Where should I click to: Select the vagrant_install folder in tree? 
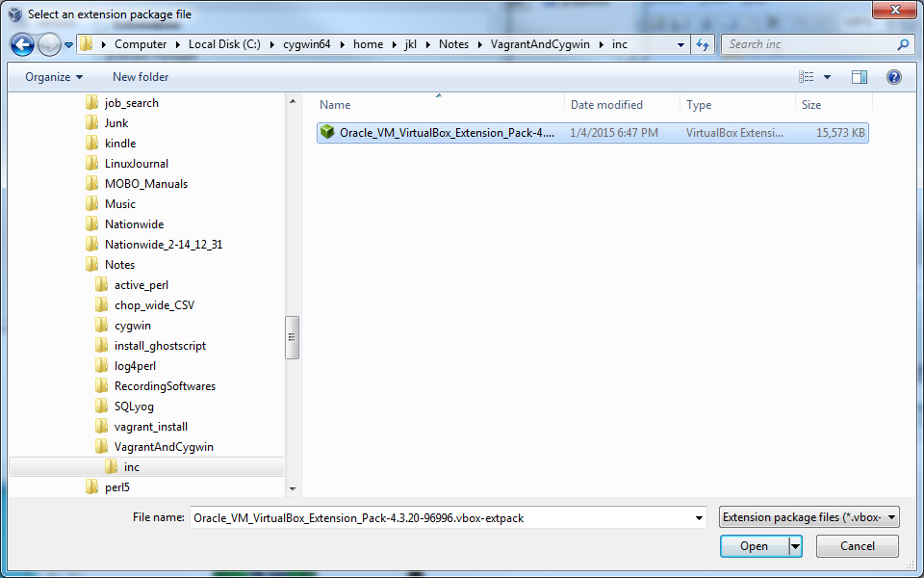(151, 427)
